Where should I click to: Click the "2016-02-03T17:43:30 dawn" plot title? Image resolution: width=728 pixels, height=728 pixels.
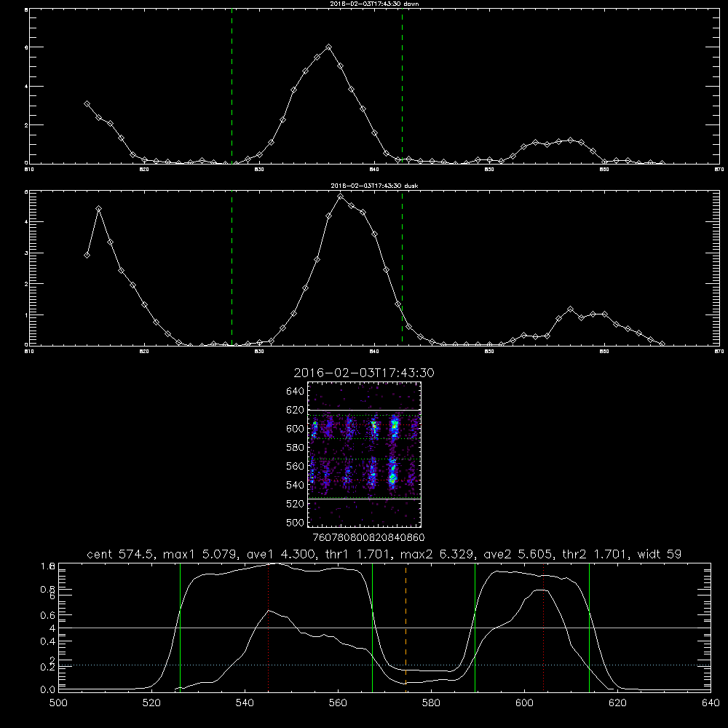pos(374,4)
